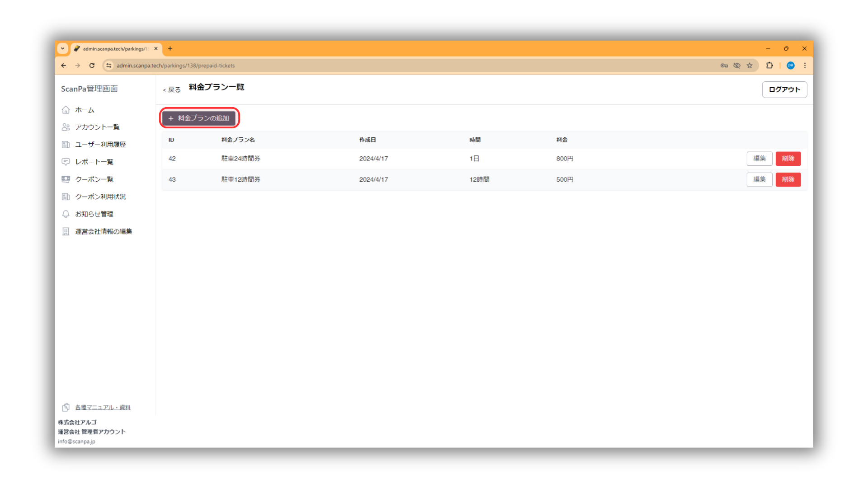Screen dimensions: 868x488
Task: Click the back link beside the title
Action: pos(172,89)
